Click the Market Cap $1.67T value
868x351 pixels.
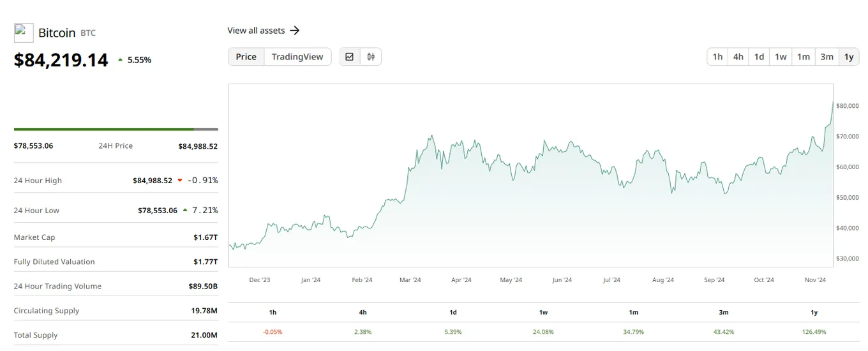click(x=206, y=237)
